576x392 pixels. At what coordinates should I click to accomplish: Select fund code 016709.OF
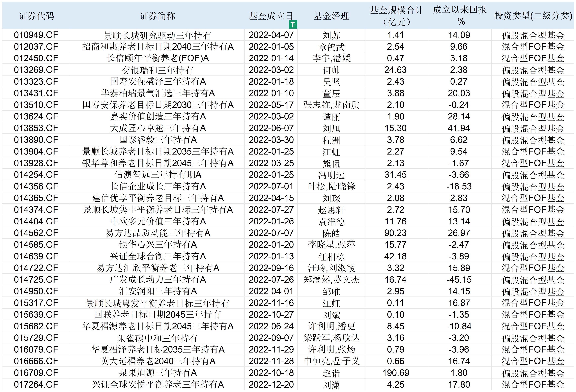coord(37,372)
